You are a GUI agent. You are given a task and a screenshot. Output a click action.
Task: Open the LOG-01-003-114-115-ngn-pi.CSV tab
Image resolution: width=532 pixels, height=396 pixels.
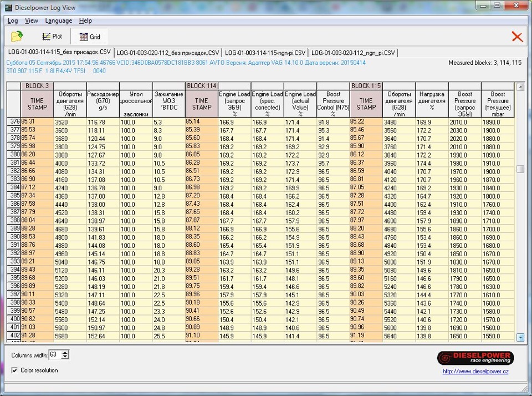pyautogui.click(x=265, y=53)
